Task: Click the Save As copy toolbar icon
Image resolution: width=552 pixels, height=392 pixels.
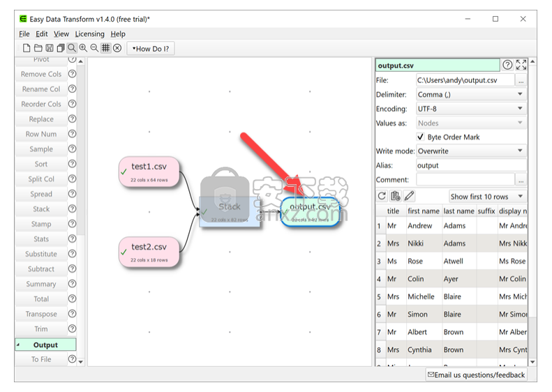Action: 61,48
